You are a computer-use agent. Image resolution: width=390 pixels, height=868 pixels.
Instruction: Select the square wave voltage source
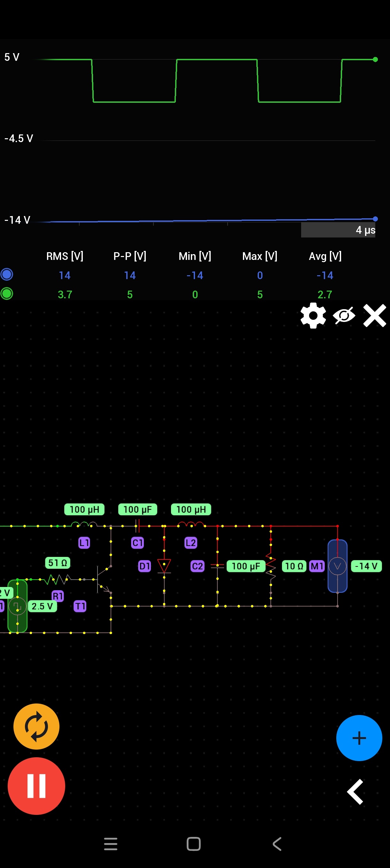pyautogui.click(x=18, y=606)
